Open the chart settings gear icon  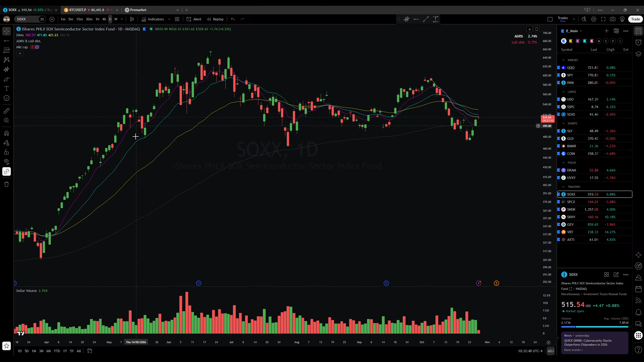(594, 19)
